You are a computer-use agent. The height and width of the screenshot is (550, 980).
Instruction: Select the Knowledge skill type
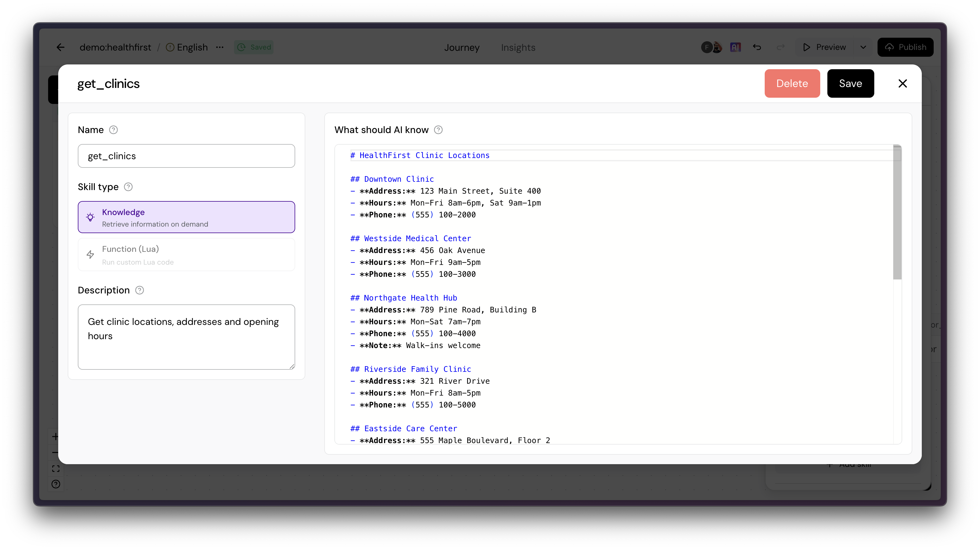click(x=186, y=217)
